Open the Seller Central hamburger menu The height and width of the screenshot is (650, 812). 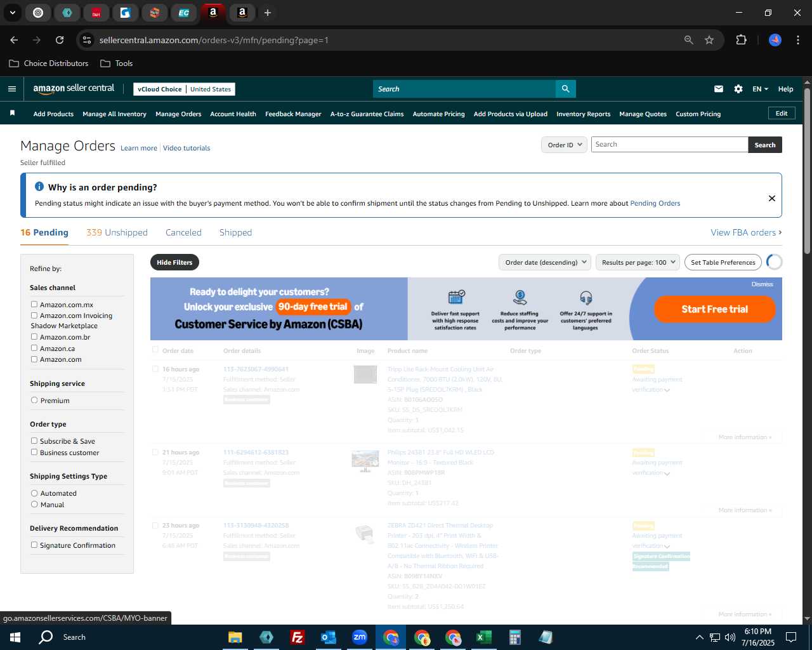tap(11, 89)
